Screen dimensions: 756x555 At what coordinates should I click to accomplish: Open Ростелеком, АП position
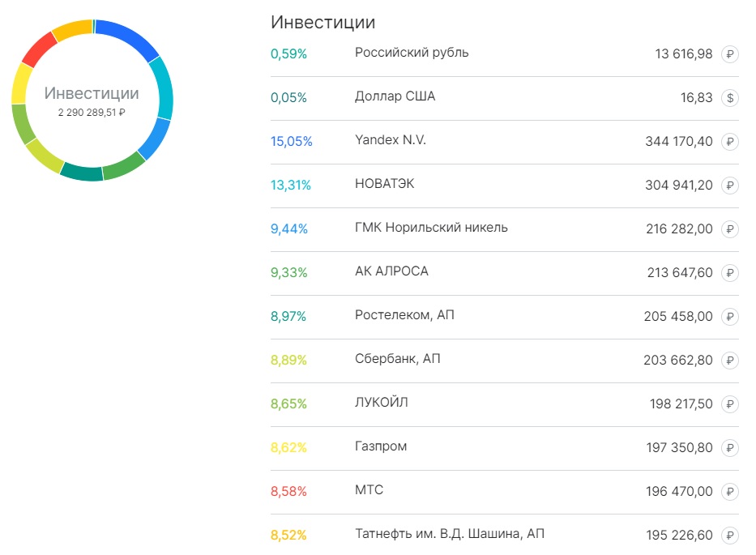click(504, 317)
